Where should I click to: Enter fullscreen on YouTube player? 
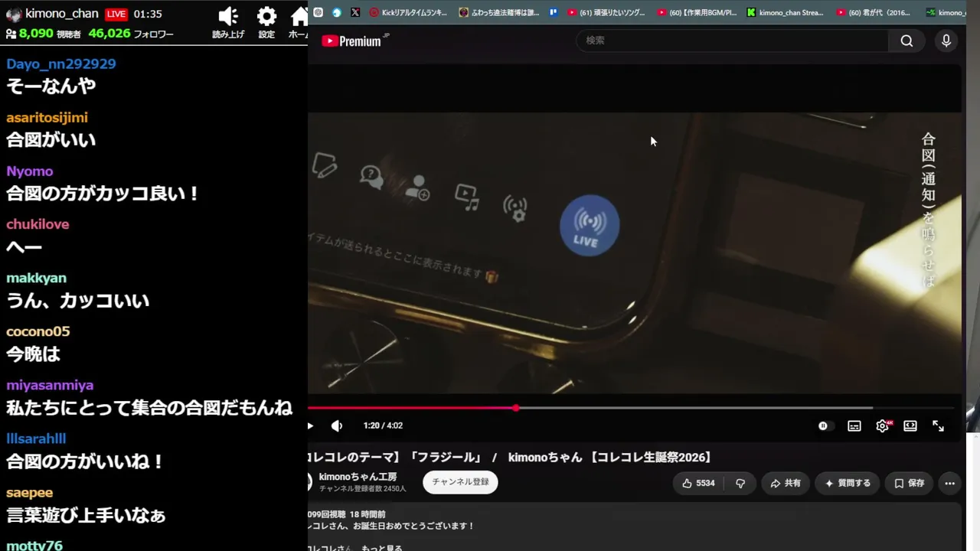coord(938,425)
